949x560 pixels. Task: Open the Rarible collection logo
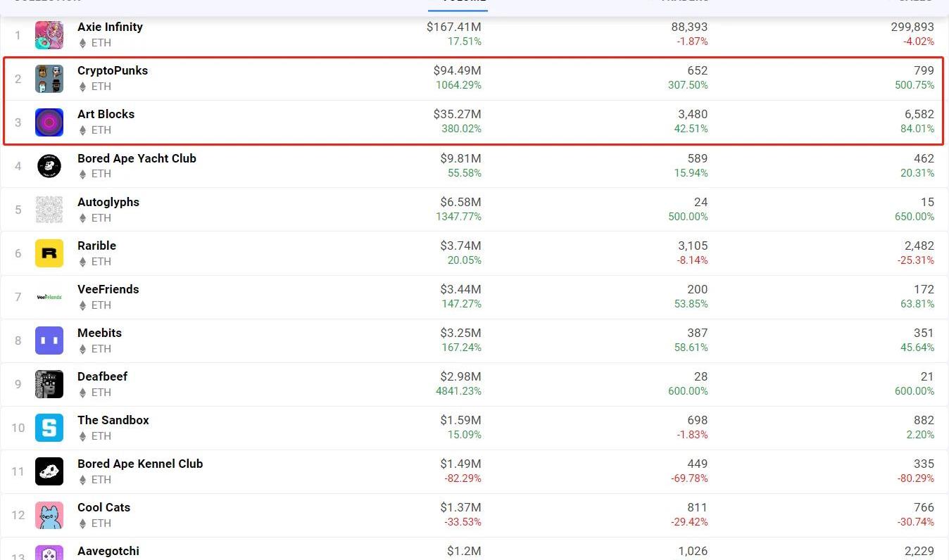click(49, 253)
